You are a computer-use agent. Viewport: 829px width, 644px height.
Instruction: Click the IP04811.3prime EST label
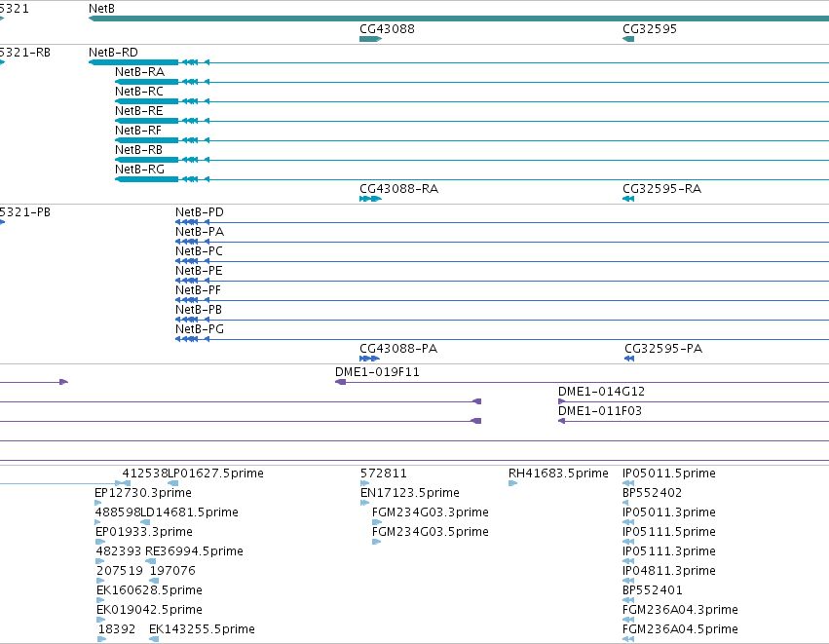point(669,572)
